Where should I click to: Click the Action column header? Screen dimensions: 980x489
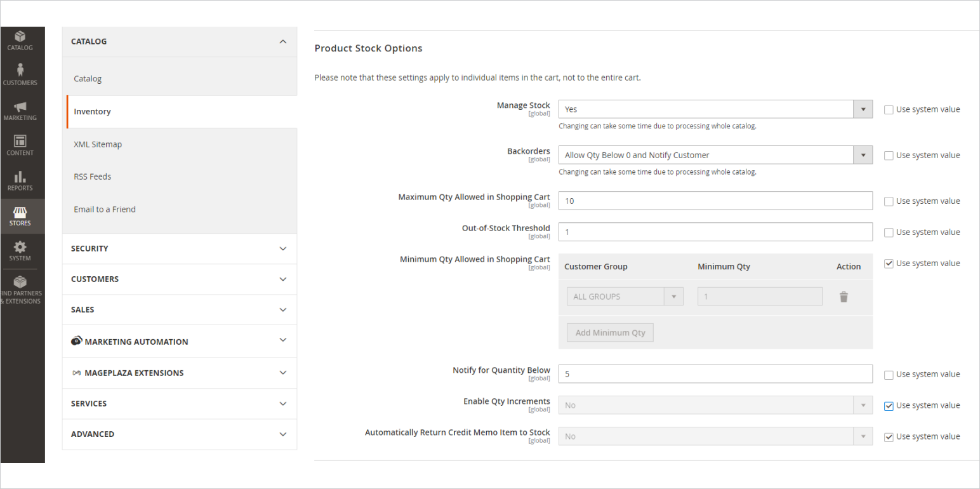(x=849, y=267)
